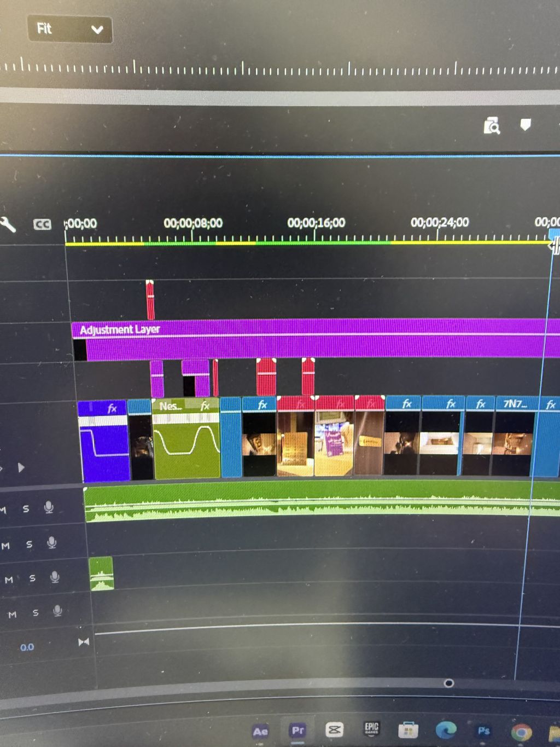560x747 pixels.
Task: Click the blue playhead handle on ruler
Action: pos(554,234)
